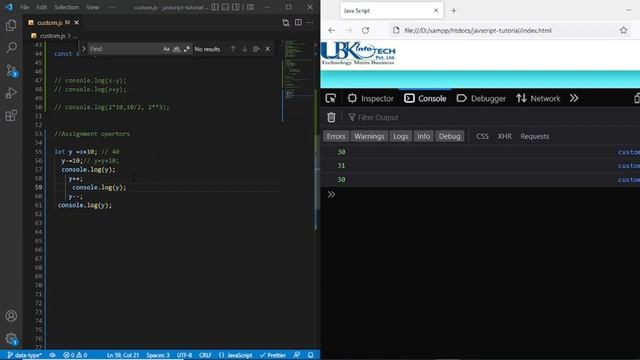The image size is (640, 360).
Task: Toggle Match Whole Word in Find
Action: 176,49
